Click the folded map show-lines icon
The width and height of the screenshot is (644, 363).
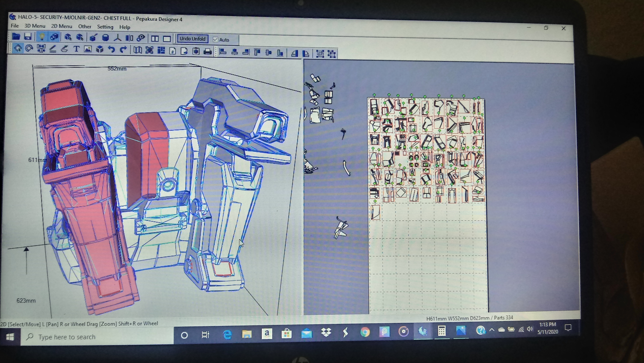point(138,50)
